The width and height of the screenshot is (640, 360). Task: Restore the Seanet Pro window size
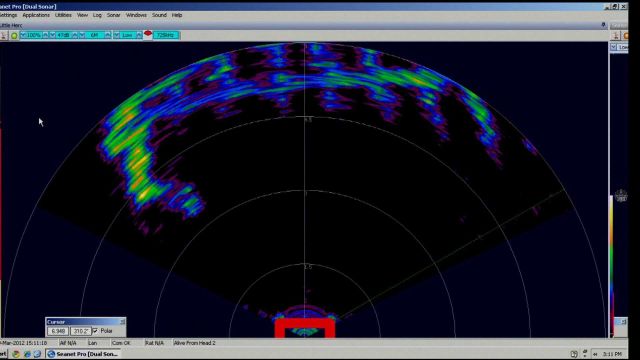pyautogui.click(x=615, y=7)
